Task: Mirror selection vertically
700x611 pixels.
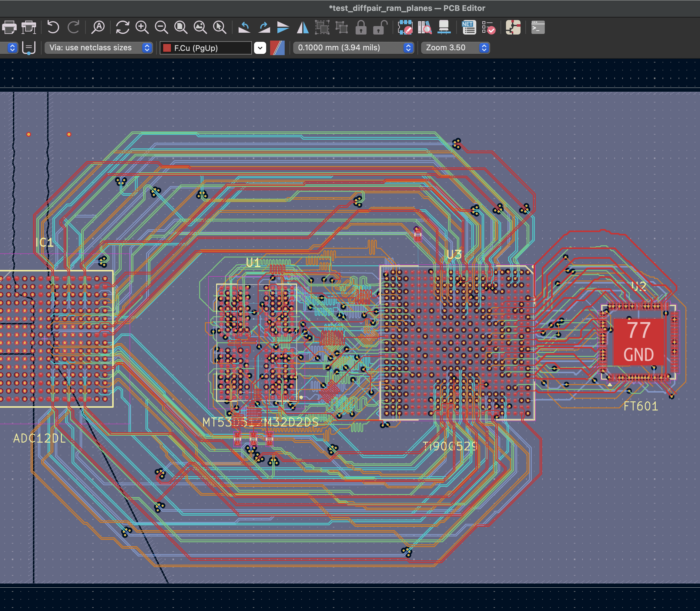Action: pyautogui.click(x=283, y=27)
